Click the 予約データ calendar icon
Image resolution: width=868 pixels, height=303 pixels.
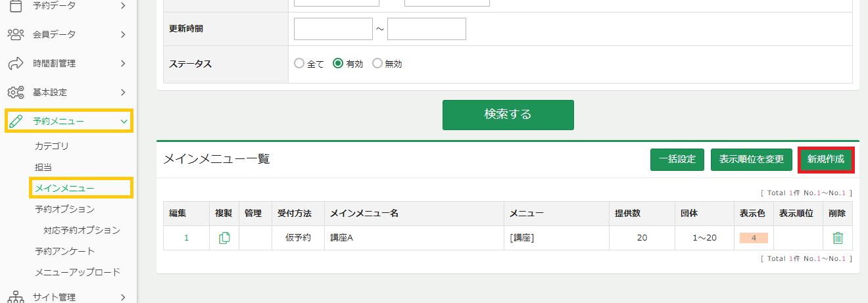tap(16, 5)
